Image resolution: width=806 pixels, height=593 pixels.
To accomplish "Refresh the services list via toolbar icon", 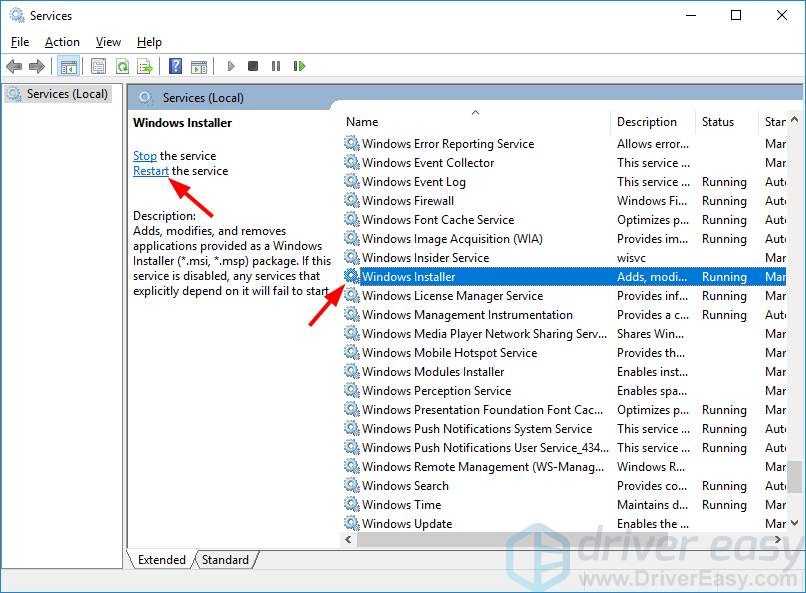I will point(122,66).
